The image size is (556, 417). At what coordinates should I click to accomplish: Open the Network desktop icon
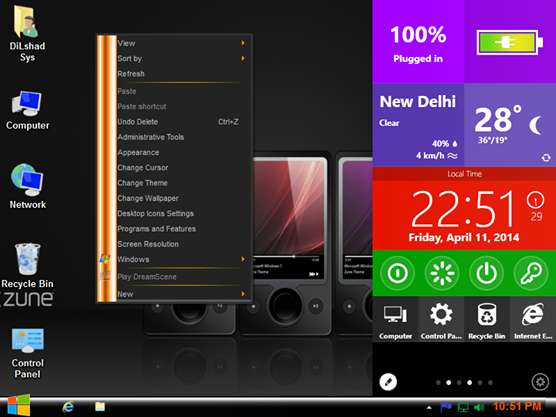(x=27, y=186)
